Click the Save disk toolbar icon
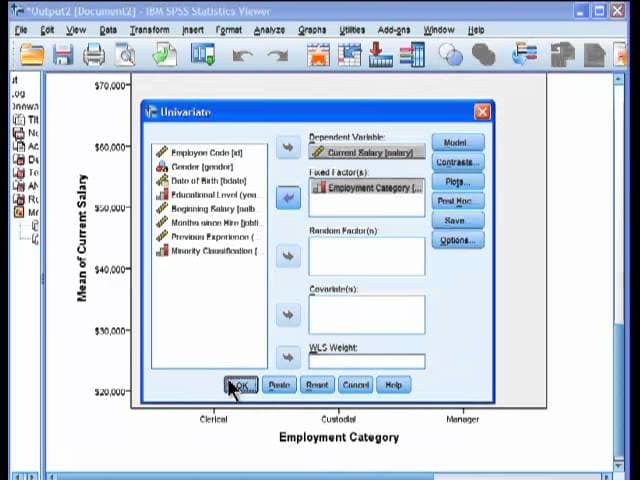The height and width of the screenshot is (480, 640). (x=63, y=55)
